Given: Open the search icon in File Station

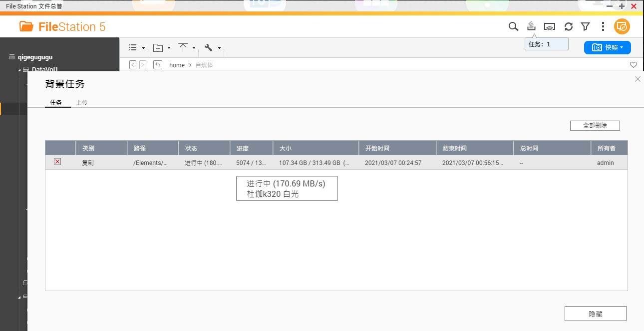Looking at the screenshot, I should pos(513,26).
